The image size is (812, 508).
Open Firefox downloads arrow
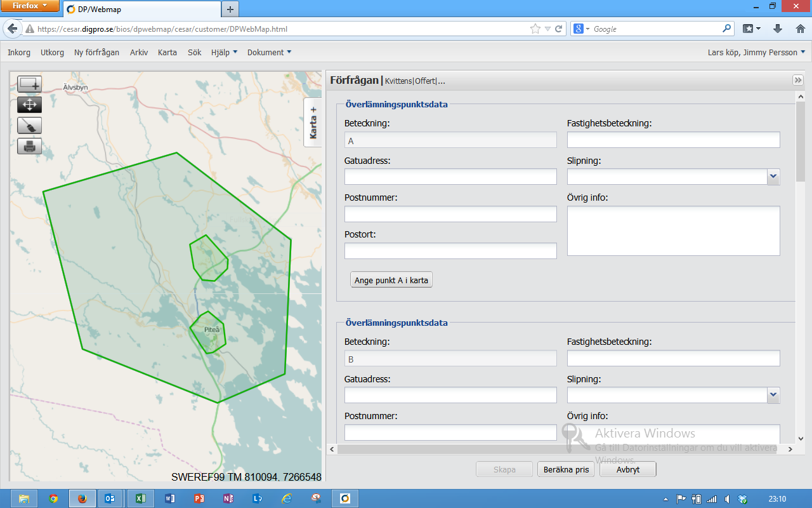pyautogui.click(x=778, y=29)
